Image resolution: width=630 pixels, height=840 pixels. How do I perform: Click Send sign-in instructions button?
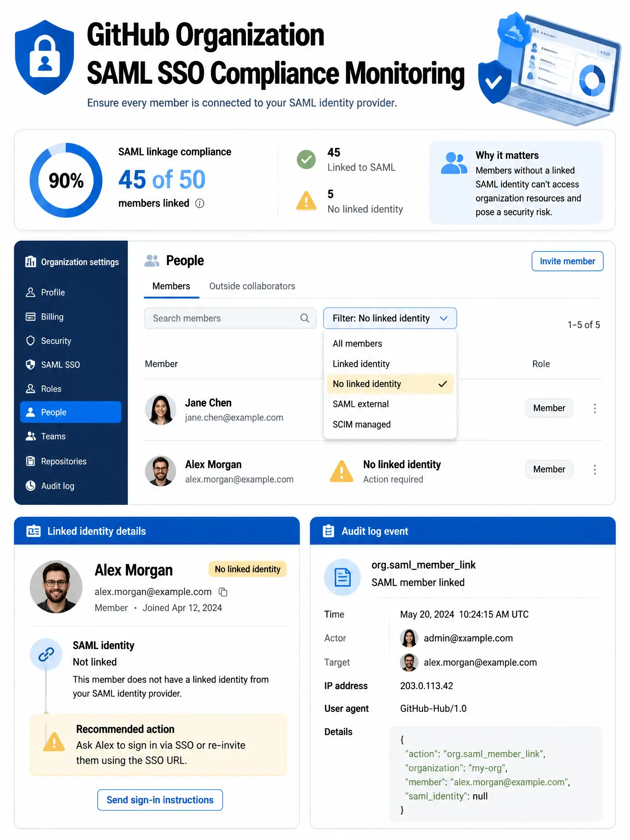[x=160, y=800]
